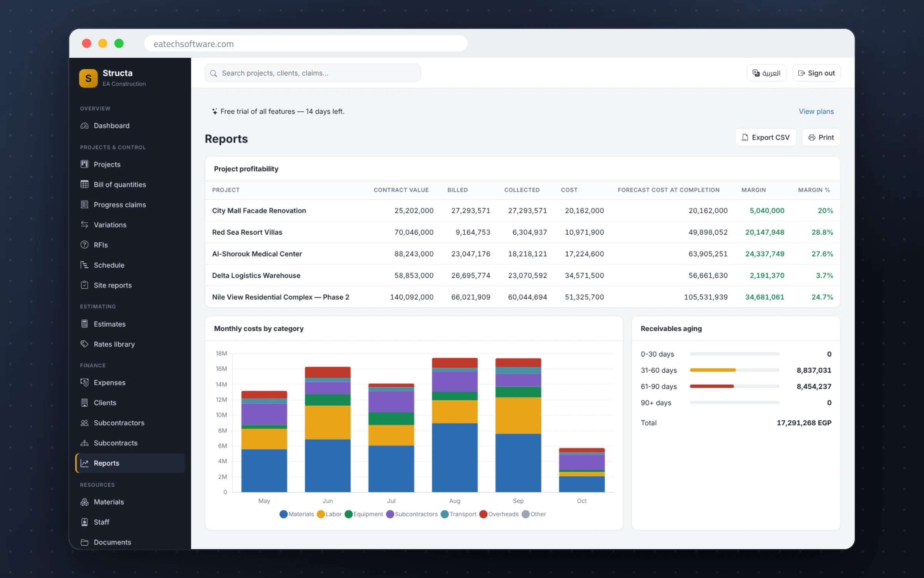924x578 pixels.
Task: Click the Materials boxes icon
Action: (x=84, y=502)
